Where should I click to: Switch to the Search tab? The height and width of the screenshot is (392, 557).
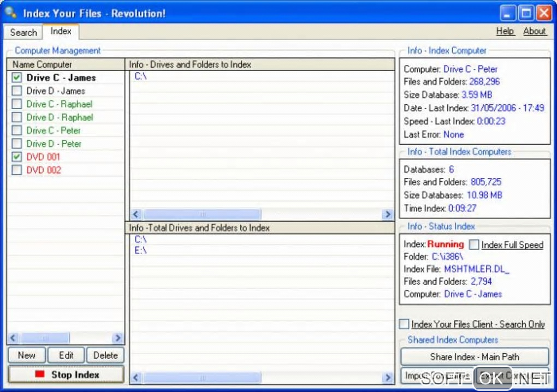[23, 32]
